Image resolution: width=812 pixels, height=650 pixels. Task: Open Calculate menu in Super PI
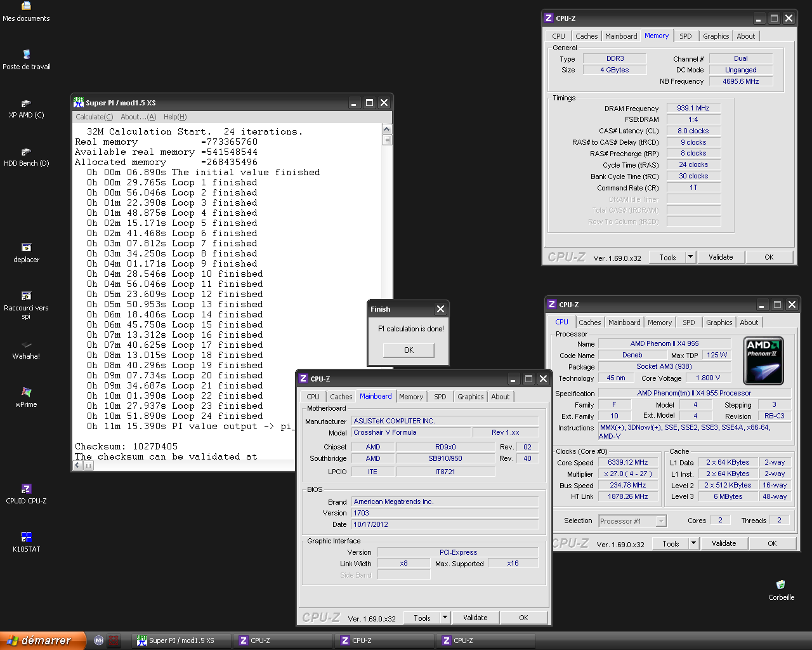94,117
